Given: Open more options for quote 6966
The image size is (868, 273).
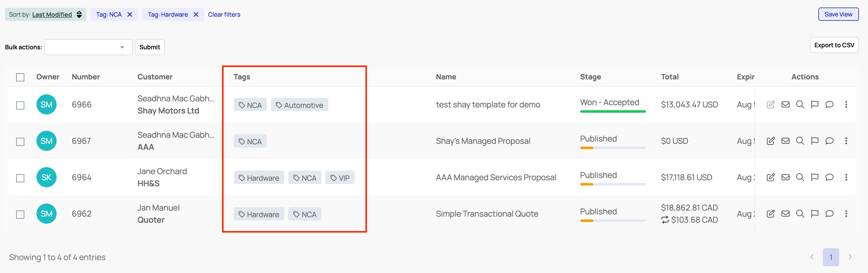Looking at the screenshot, I should (x=846, y=104).
